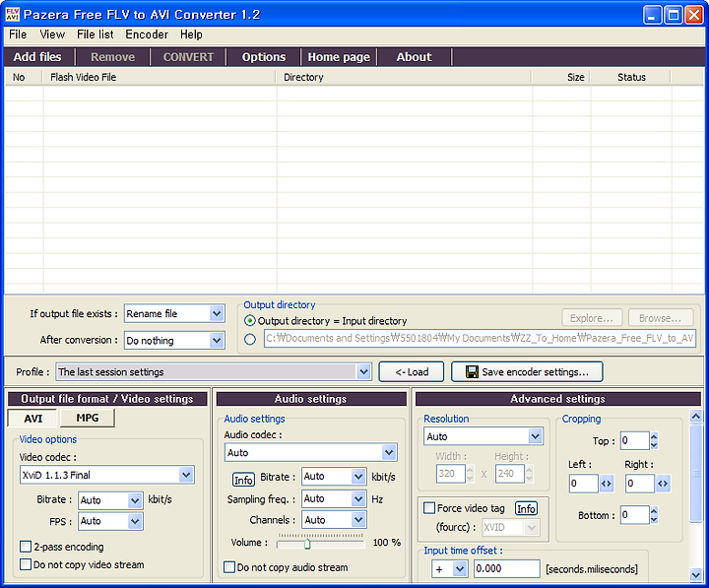Switch to the MPG format tab

click(x=88, y=418)
